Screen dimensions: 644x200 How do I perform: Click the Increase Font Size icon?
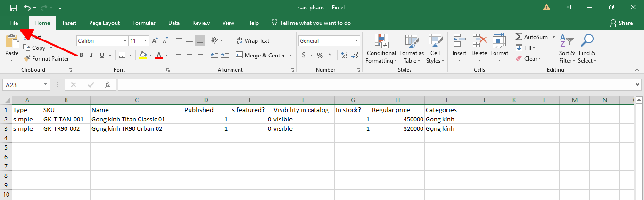click(154, 41)
